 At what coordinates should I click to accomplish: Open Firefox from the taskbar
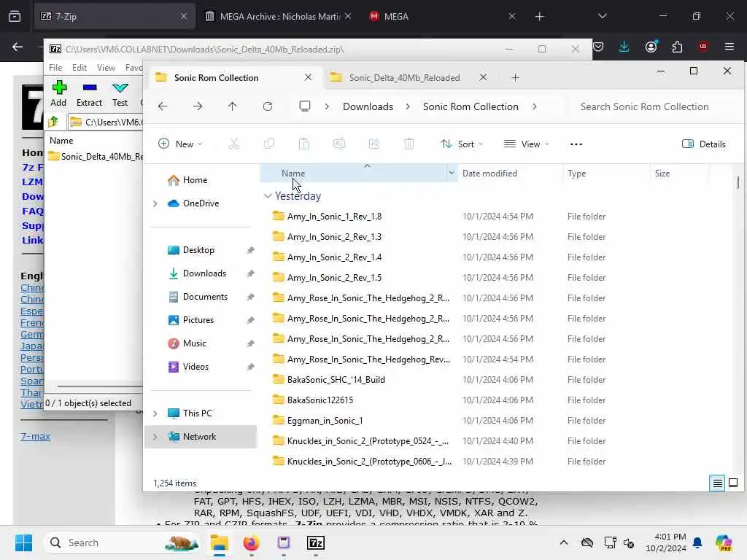[251, 542]
